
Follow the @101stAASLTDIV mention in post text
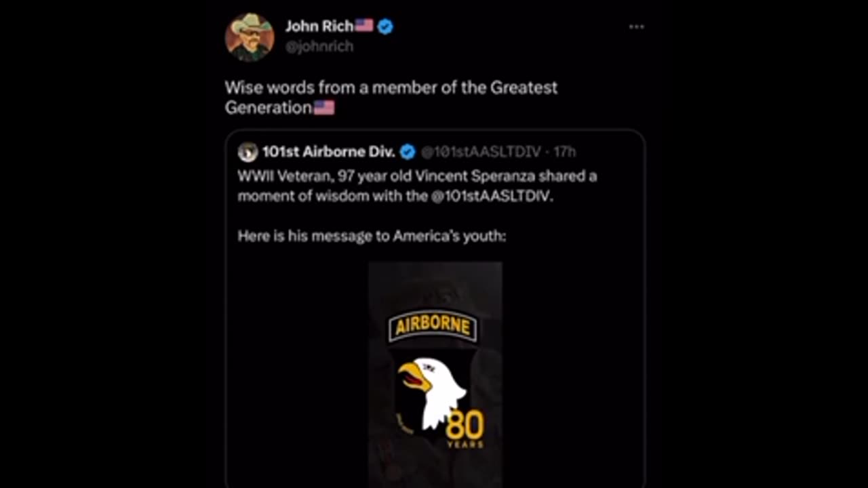492,197
